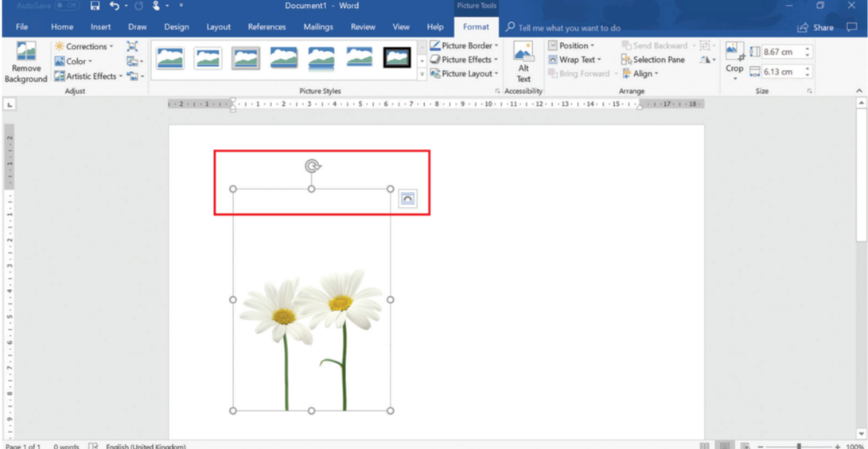Save the document using the Quick Access icon

pyautogui.click(x=95, y=6)
